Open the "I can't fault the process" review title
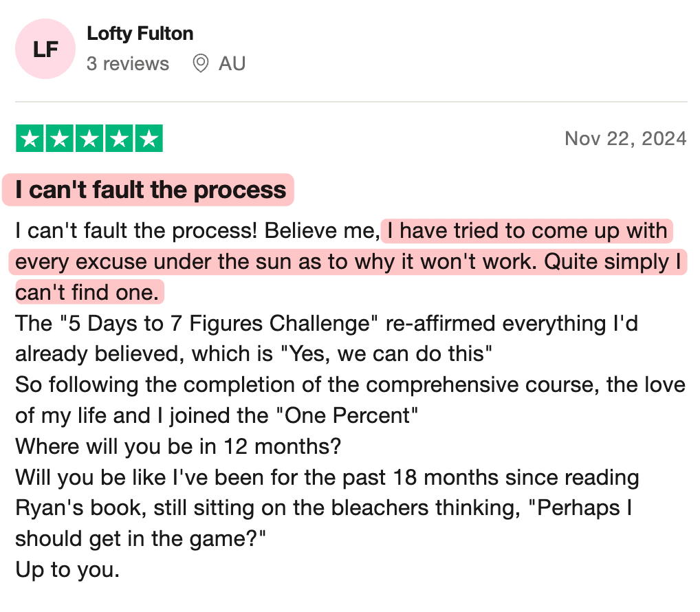 click(151, 190)
